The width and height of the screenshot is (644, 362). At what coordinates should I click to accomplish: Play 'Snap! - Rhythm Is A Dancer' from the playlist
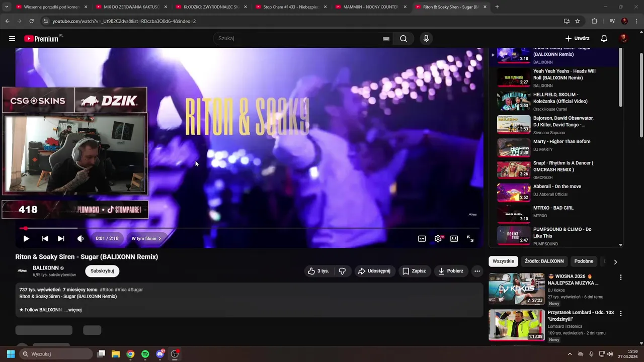[x=553, y=170]
